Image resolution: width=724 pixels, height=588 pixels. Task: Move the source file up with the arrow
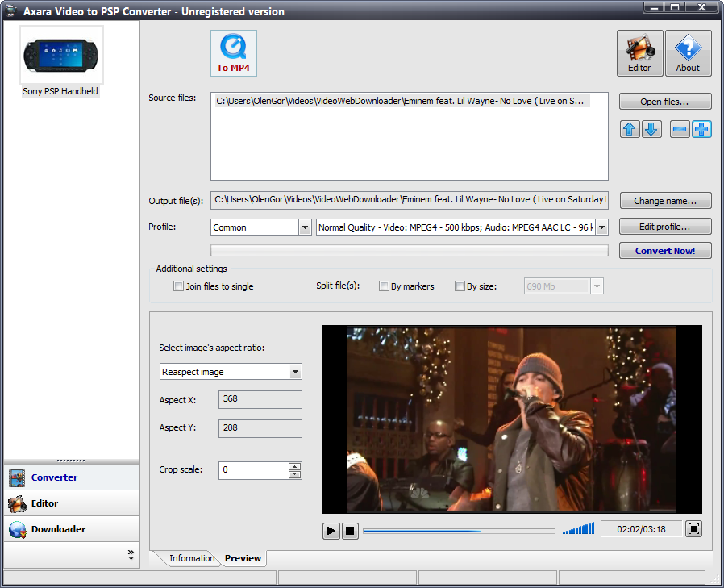click(x=630, y=129)
